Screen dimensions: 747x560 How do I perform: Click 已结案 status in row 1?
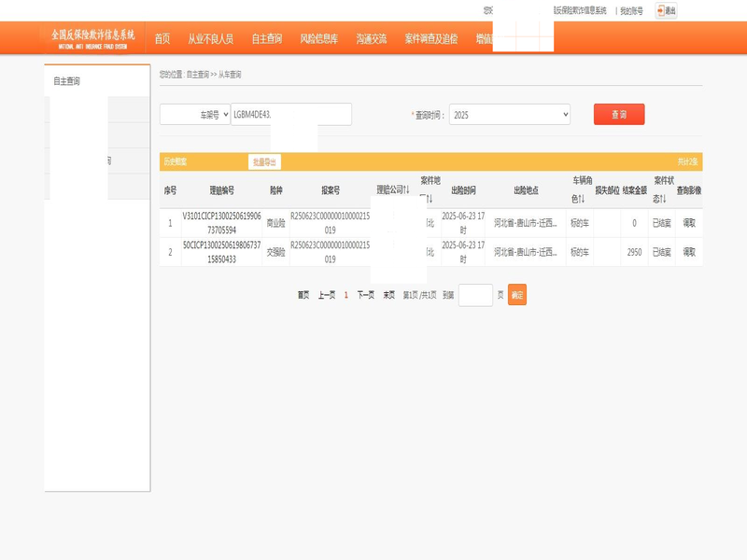pos(662,223)
